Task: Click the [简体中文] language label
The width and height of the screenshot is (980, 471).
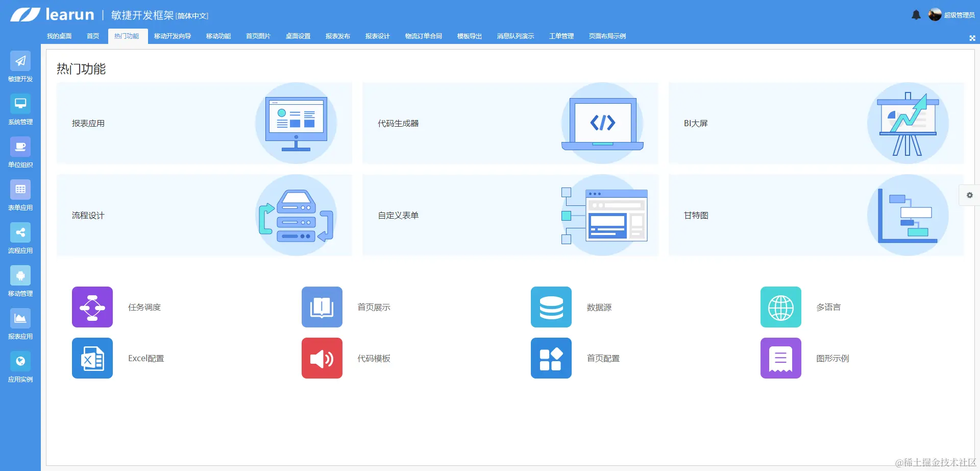Action: pos(192,16)
